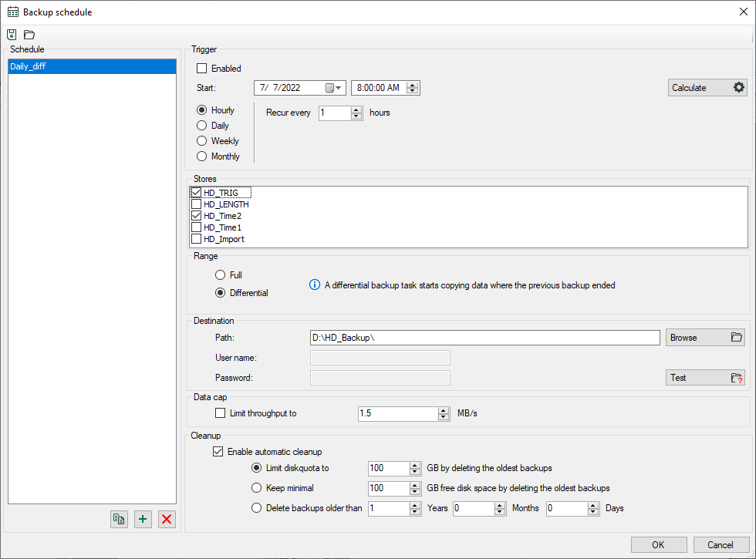Add a new schedule with green plus

tap(143, 519)
